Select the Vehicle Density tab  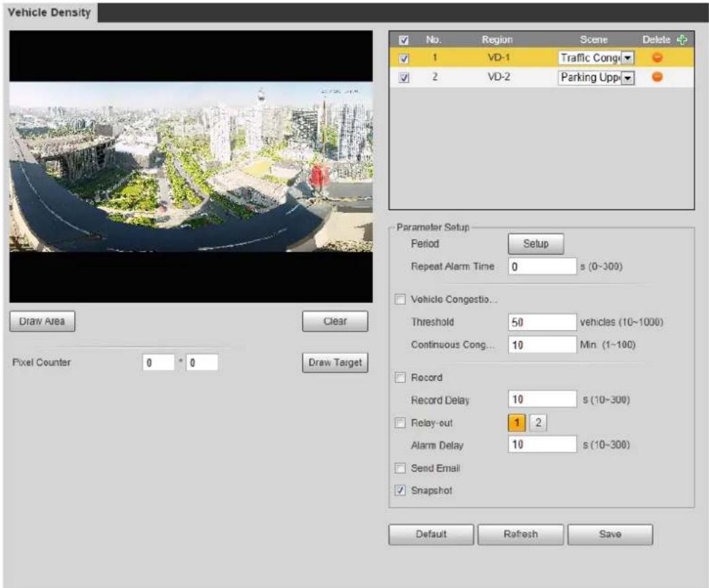[49, 12]
